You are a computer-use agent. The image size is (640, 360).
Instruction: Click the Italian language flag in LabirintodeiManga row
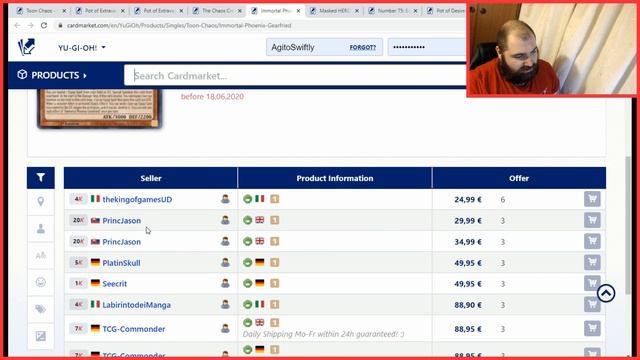(x=260, y=304)
